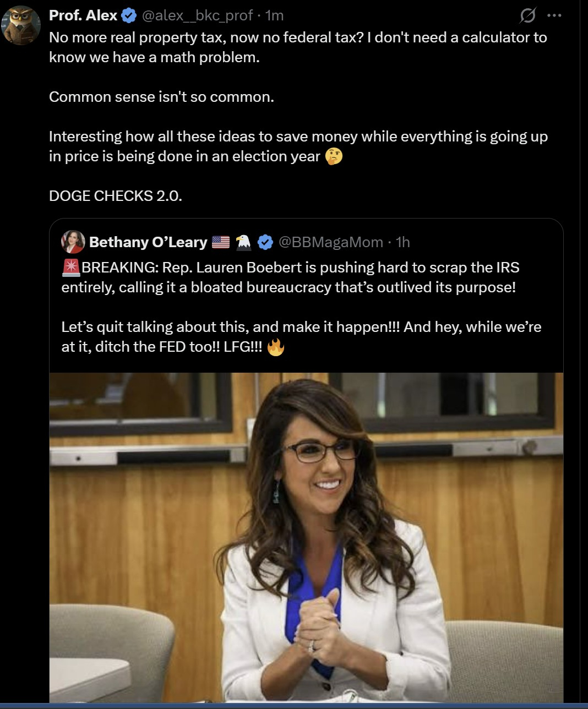Click verified checkmark next to Bethany O'Leary

(x=265, y=242)
